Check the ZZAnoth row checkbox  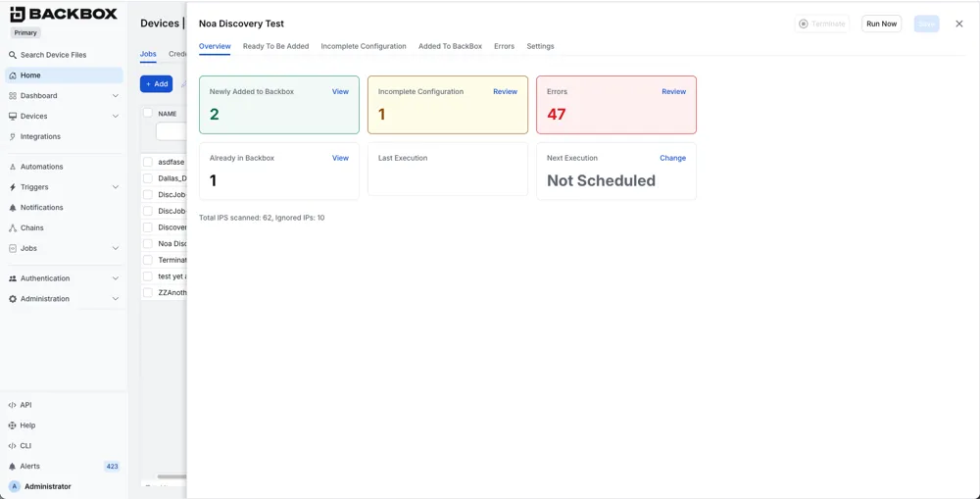click(148, 293)
